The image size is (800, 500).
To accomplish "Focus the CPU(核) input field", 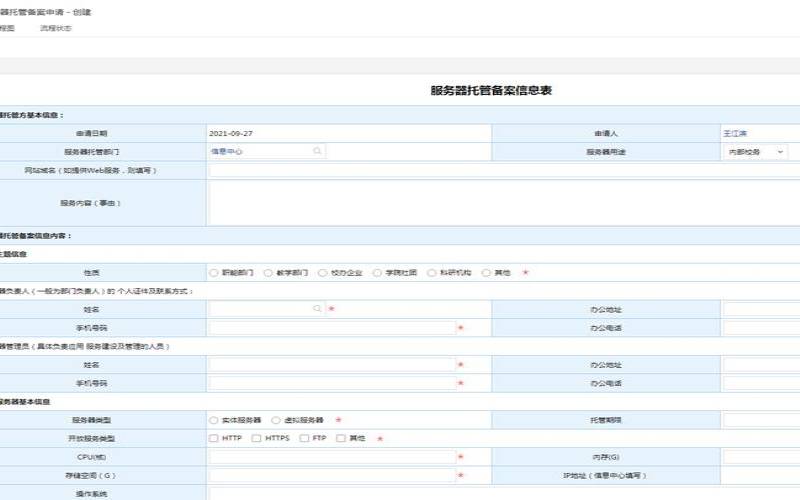I will pyautogui.click(x=332, y=457).
